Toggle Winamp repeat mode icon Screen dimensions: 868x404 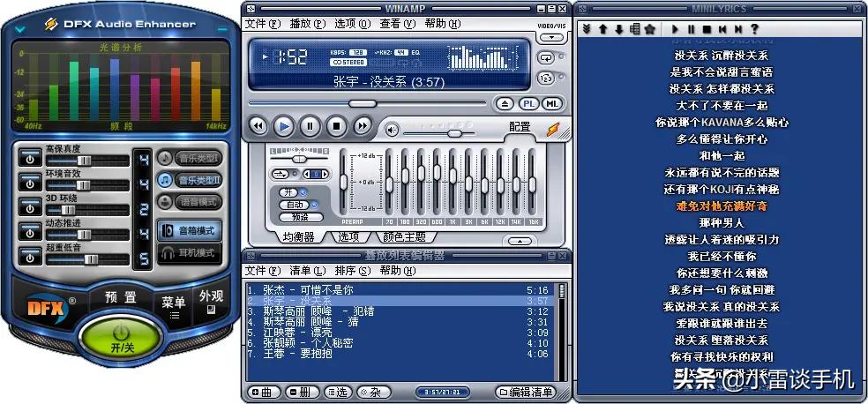point(546,57)
